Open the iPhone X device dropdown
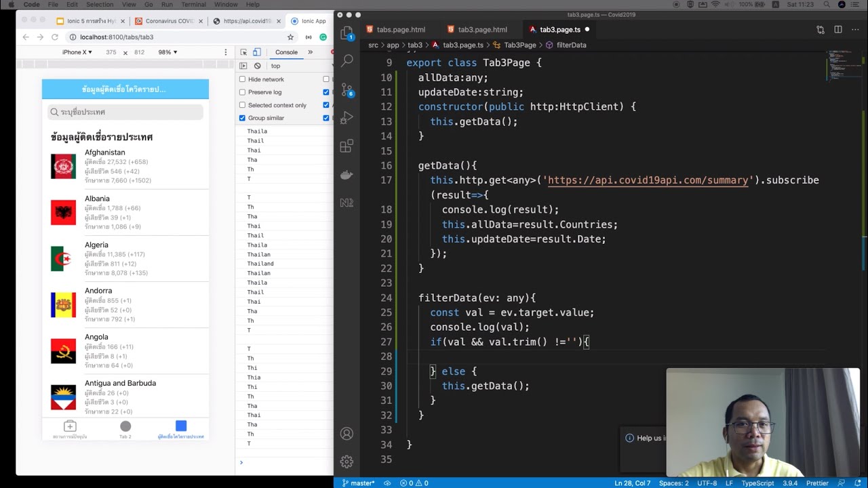 (77, 52)
